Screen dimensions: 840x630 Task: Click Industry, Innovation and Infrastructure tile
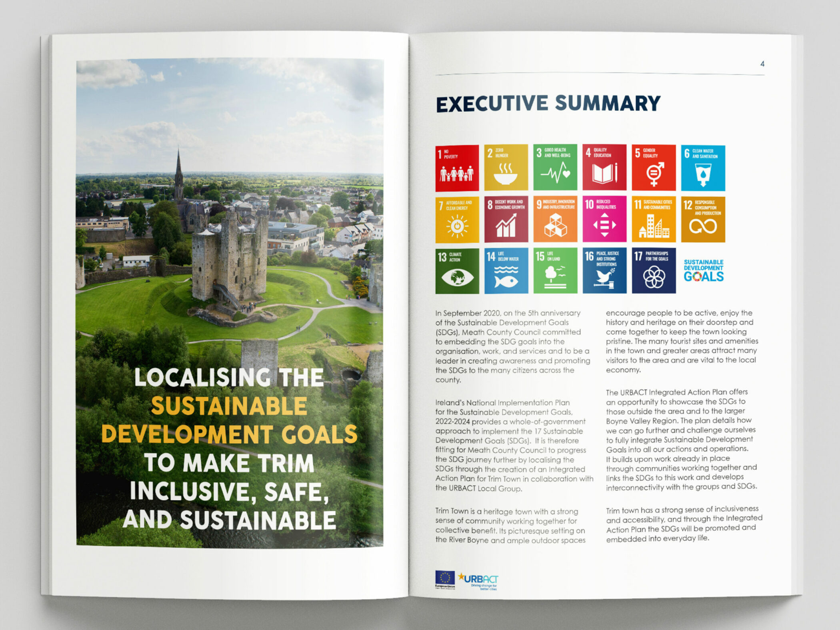click(555, 219)
